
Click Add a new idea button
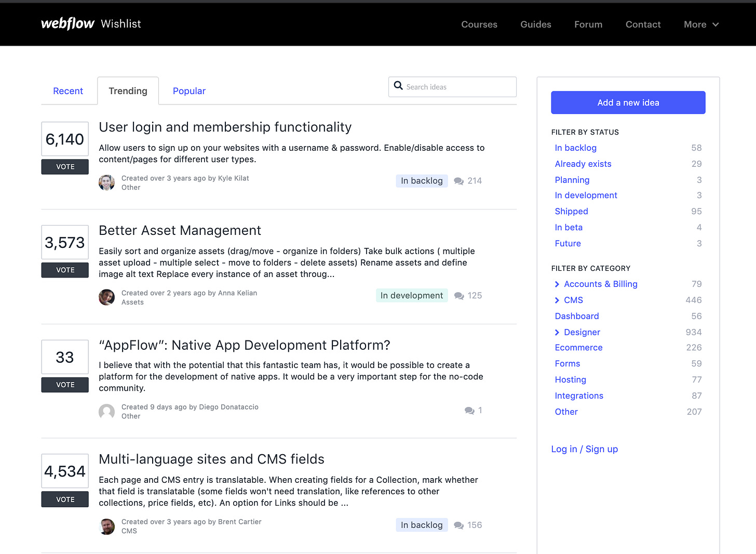628,102
